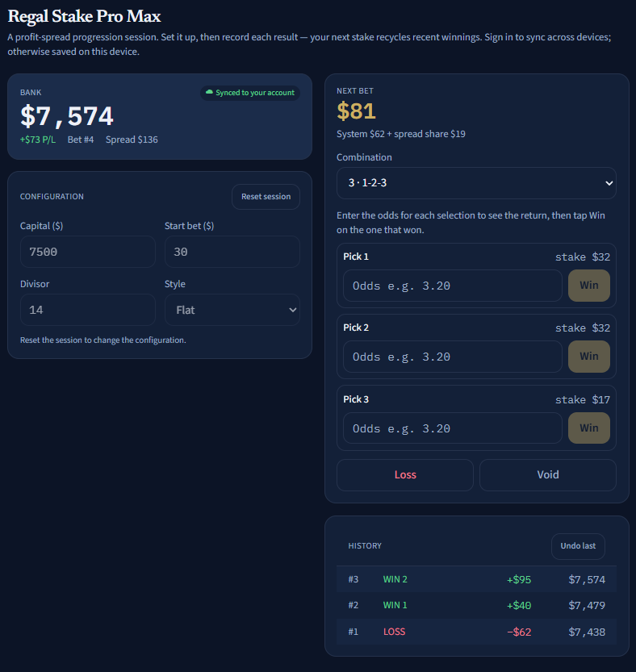636x672 pixels.
Task: Click the Undo last button in History
Action: pyautogui.click(x=578, y=546)
